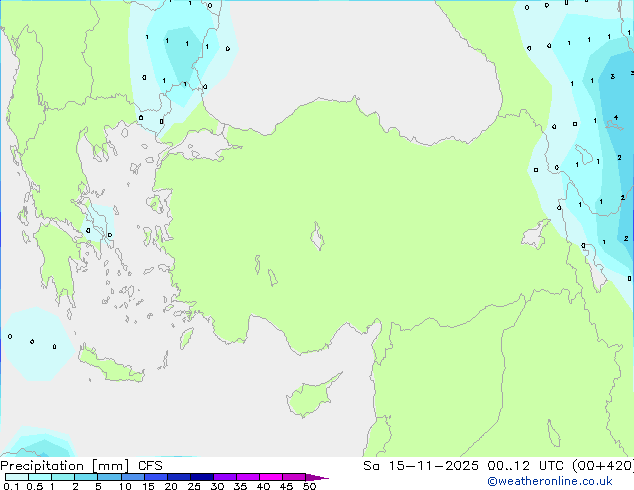634x490 pixels.
Task: Click the above-50 mm legend arrow tip
Action: (317, 477)
